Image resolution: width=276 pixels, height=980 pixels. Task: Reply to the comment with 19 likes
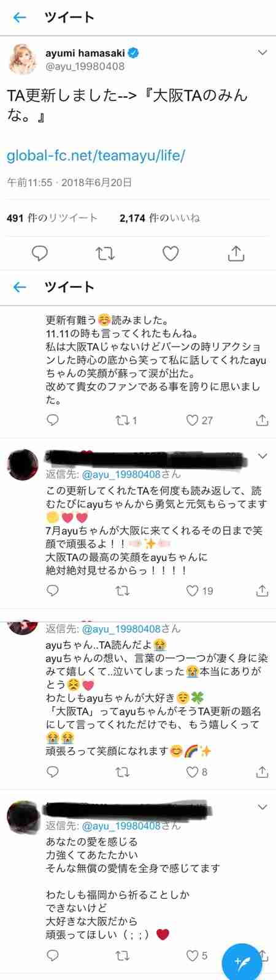point(53,590)
